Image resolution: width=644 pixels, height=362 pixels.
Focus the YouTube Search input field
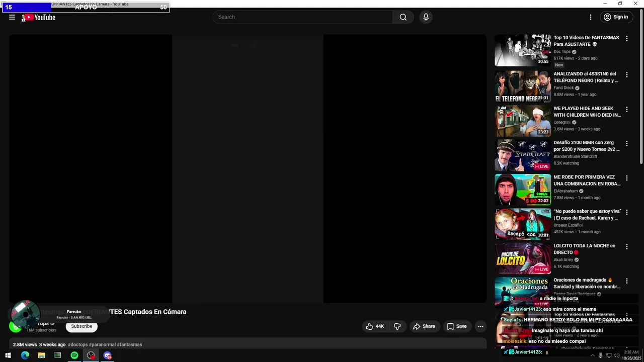click(303, 17)
